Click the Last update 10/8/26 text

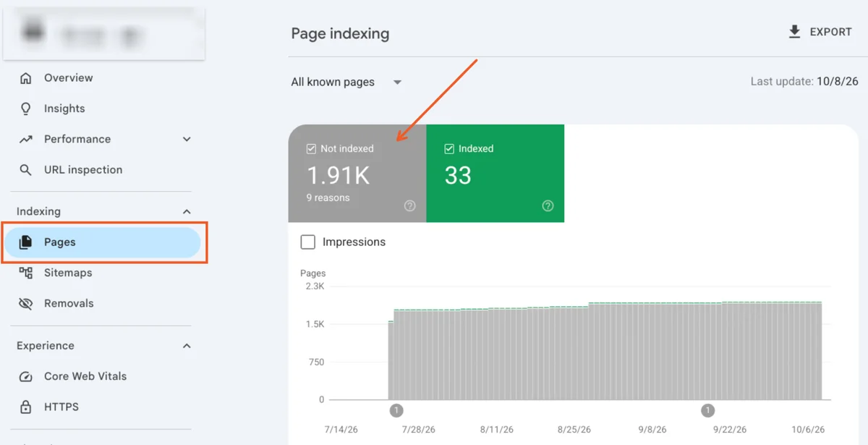(x=804, y=82)
